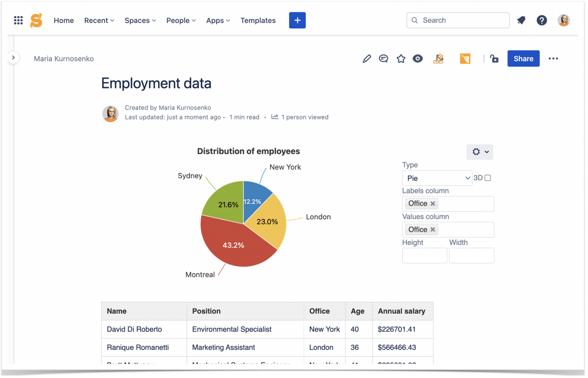This screenshot has width=588, height=378.
Task: Remove the Office tag from Values column
Action: coord(433,229)
